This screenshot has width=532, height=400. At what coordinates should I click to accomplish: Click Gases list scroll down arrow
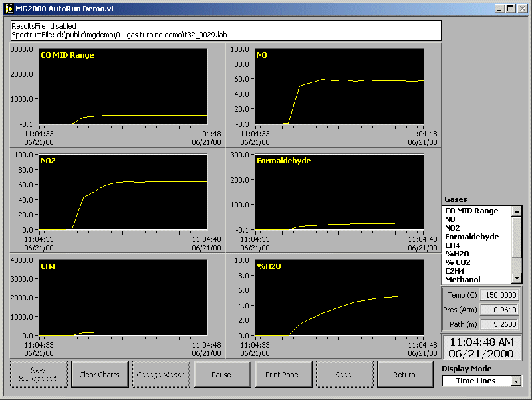click(x=517, y=278)
